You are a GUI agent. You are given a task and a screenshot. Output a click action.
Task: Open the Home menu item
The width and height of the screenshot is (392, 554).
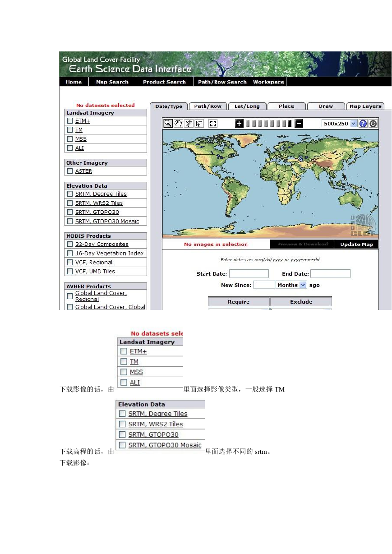point(74,82)
